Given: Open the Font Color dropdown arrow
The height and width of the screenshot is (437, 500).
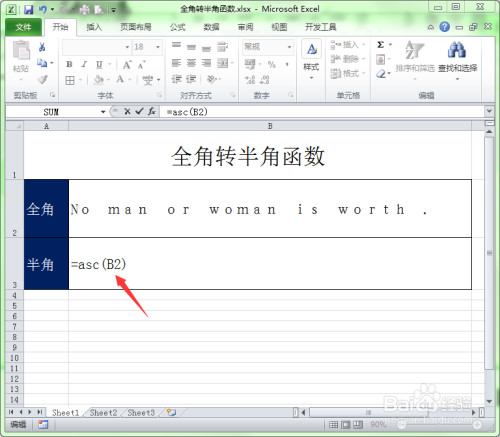Looking at the screenshot, I should click(x=130, y=80).
